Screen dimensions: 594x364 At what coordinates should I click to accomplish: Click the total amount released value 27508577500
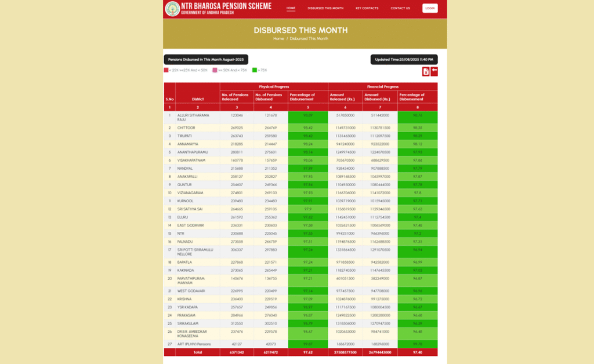point(345,352)
